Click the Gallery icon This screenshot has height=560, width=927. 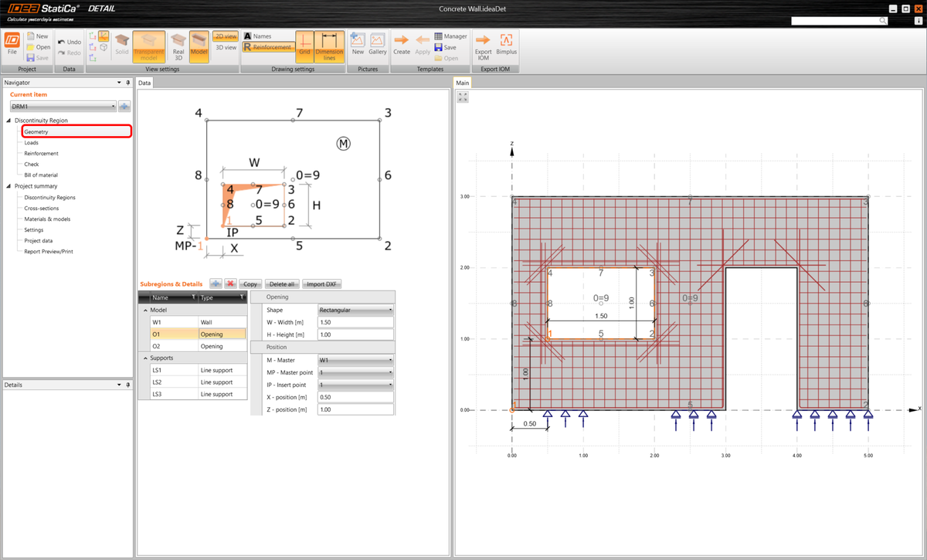click(378, 46)
